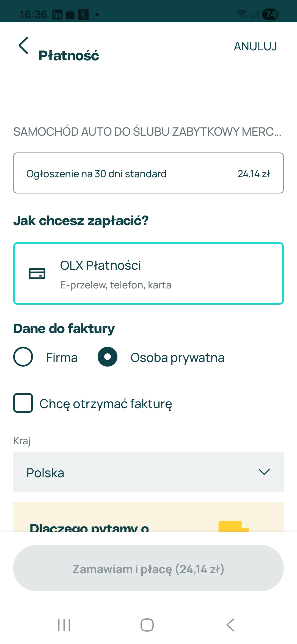Tap the Wi-Fi status icon
297x644 pixels.
click(x=242, y=14)
